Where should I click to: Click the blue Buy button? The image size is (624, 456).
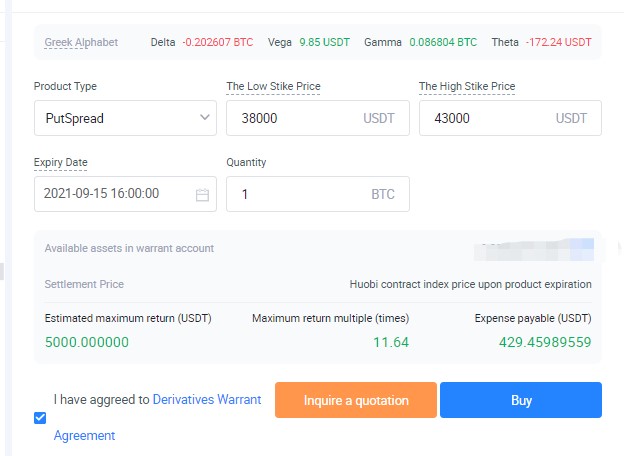point(521,400)
